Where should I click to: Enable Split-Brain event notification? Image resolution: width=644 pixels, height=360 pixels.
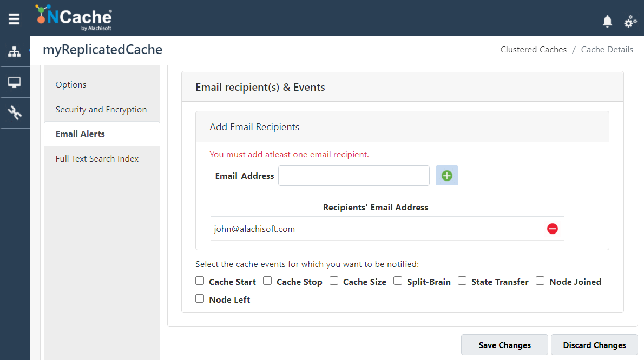398,281
